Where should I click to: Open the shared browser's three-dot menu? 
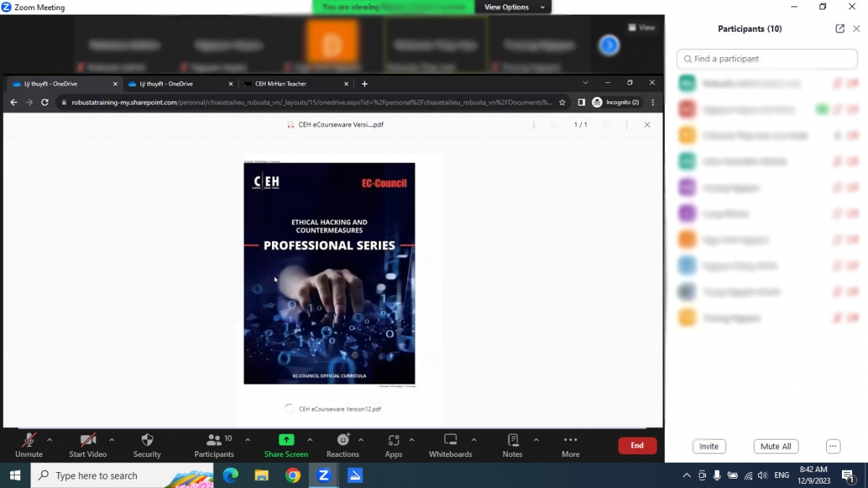[653, 103]
